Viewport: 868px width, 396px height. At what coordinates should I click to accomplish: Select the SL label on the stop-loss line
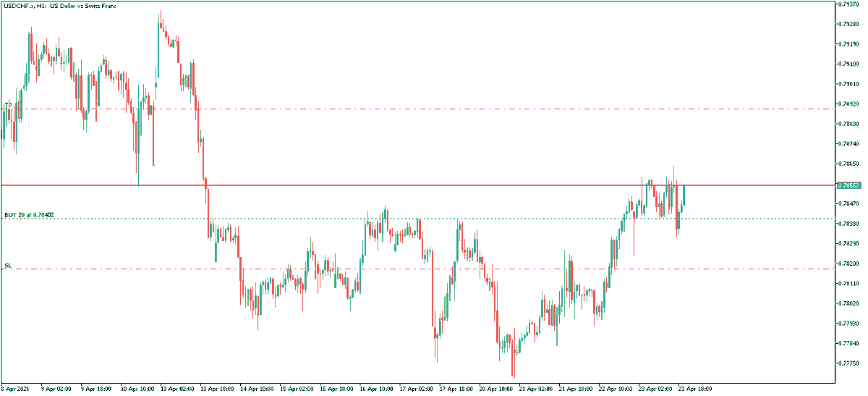click(8, 266)
